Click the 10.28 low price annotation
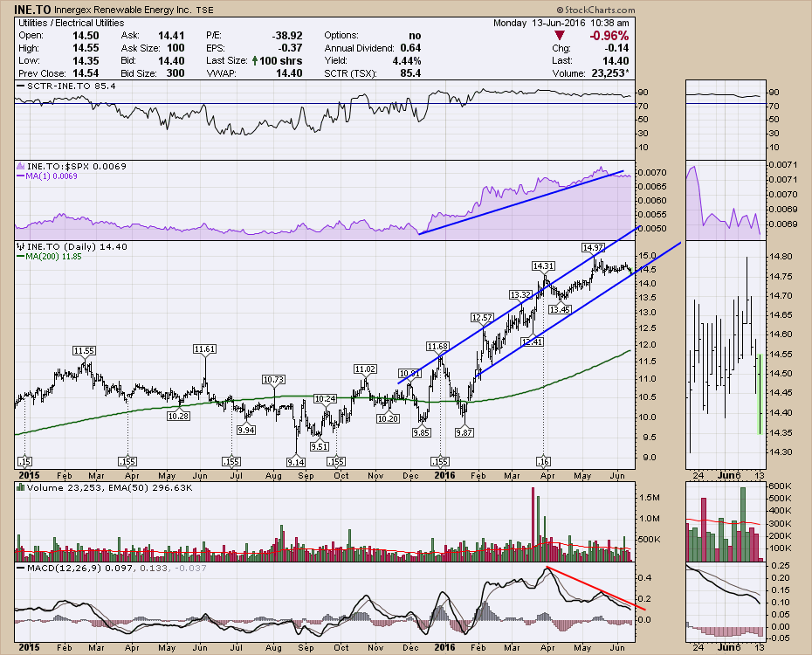 178,416
